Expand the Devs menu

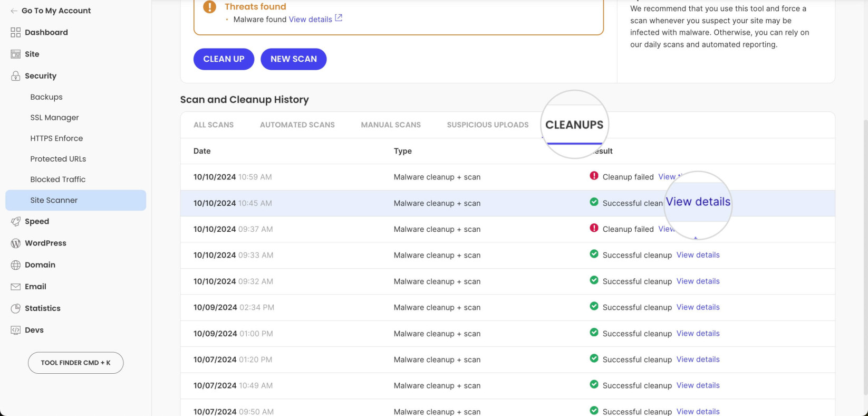34,330
